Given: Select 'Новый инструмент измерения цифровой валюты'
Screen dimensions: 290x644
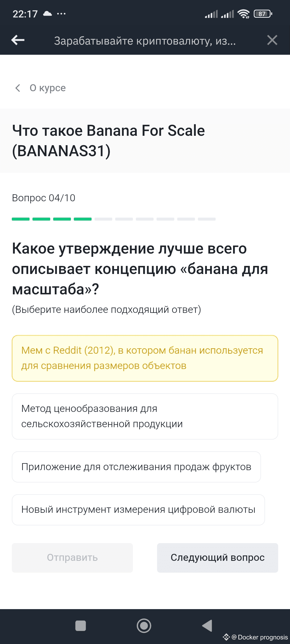Looking at the screenshot, I should [x=138, y=510].
